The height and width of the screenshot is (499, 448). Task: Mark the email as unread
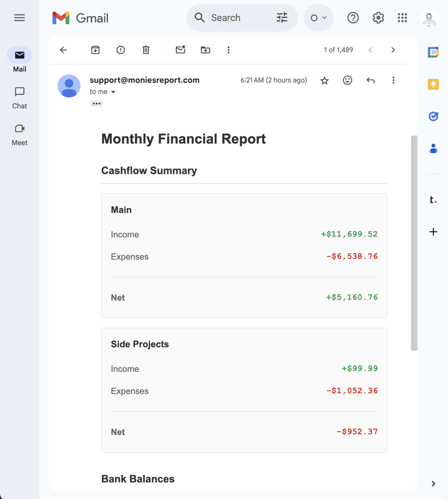pyautogui.click(x=180, y=50)
